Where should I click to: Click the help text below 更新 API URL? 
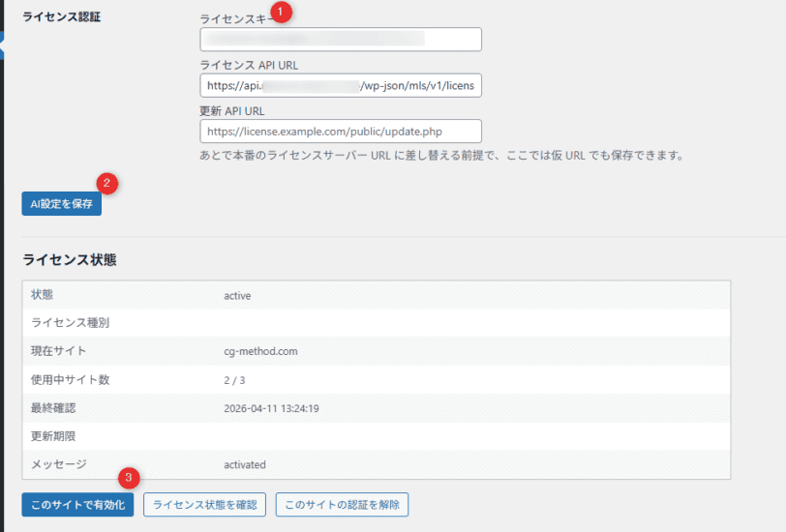tap(441, 155)
